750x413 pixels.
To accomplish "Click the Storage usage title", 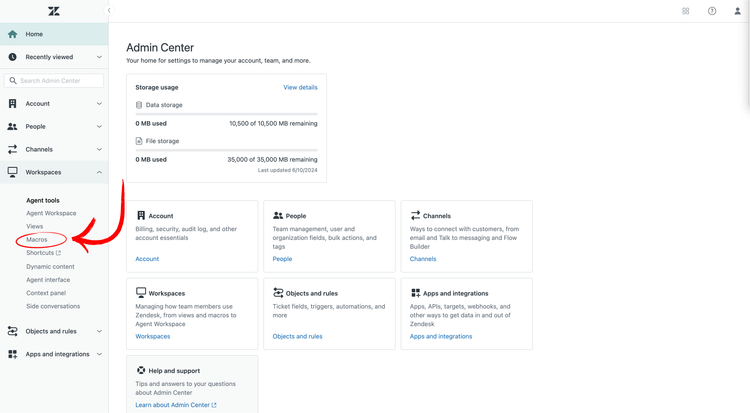I will point(157,87).
